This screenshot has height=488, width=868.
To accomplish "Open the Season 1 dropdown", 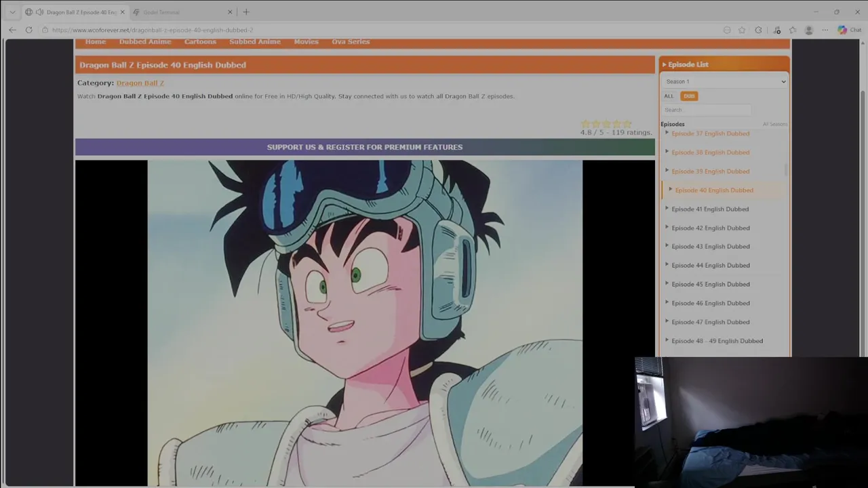I will coord(724,81).
